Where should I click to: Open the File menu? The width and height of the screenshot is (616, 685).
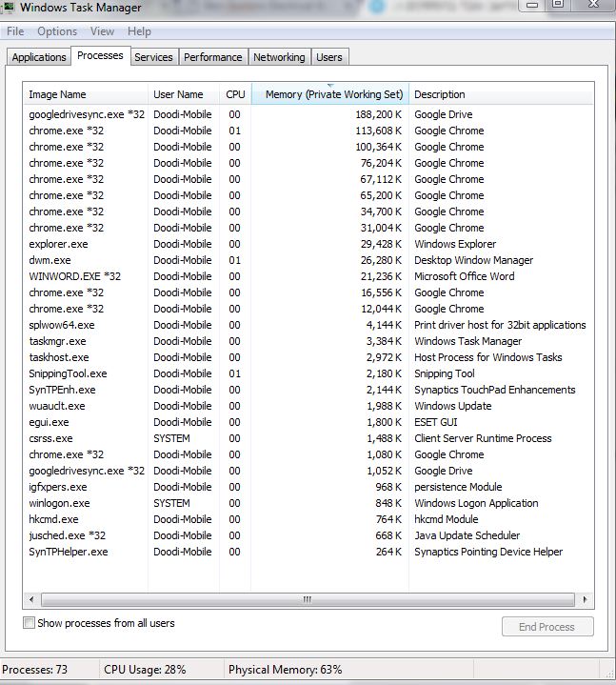[15, 31]
